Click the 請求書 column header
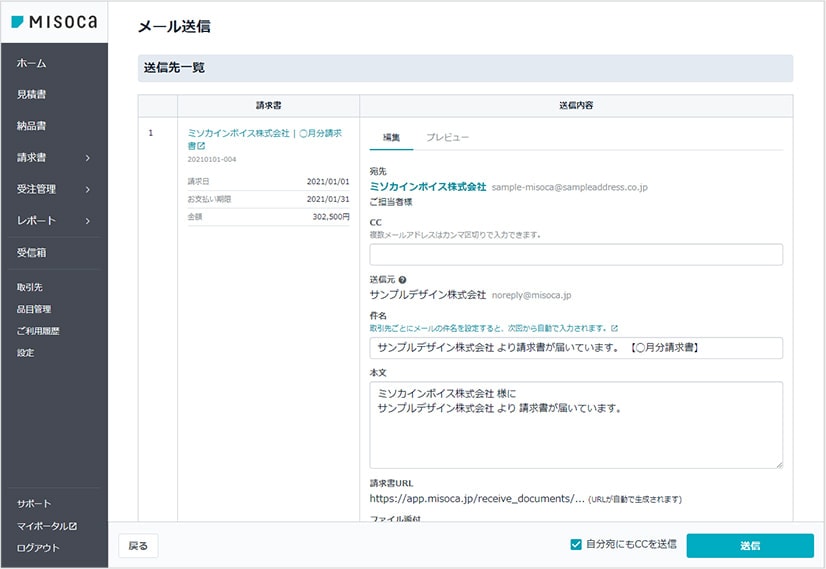Image resolution: width=826 pixels, height=569 pixels. point(269,105)
